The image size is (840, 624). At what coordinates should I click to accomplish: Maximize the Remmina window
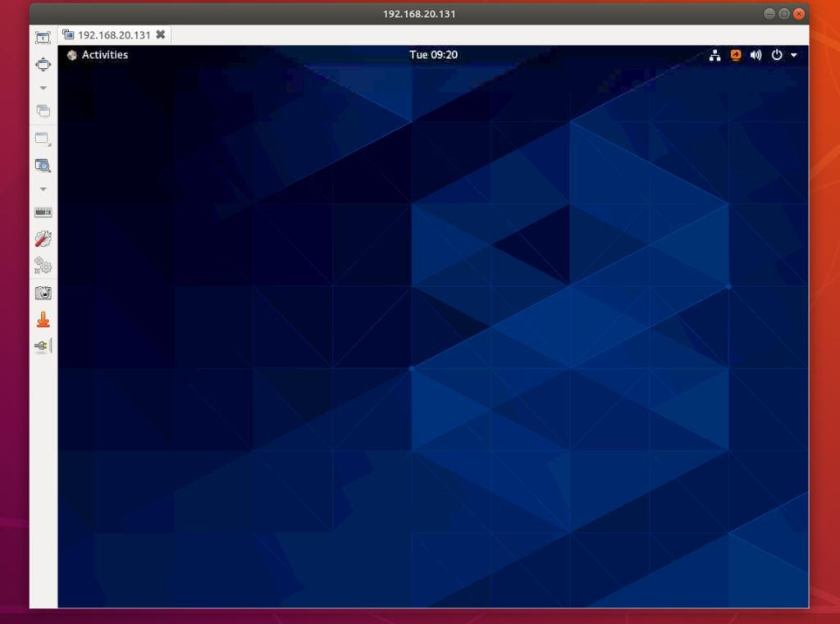[783, 14]
